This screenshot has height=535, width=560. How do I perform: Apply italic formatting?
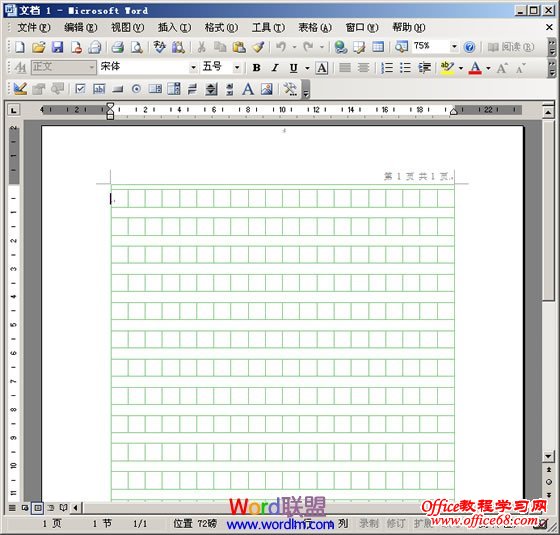click(x=275, y=68)
